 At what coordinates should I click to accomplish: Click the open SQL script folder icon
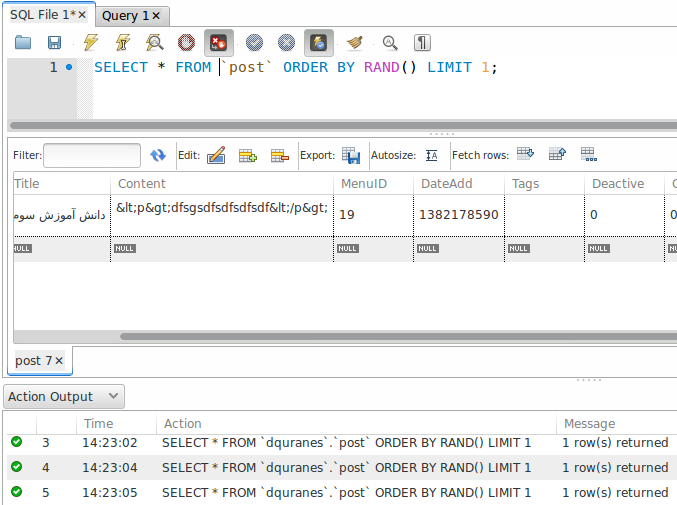coord(23,43)
